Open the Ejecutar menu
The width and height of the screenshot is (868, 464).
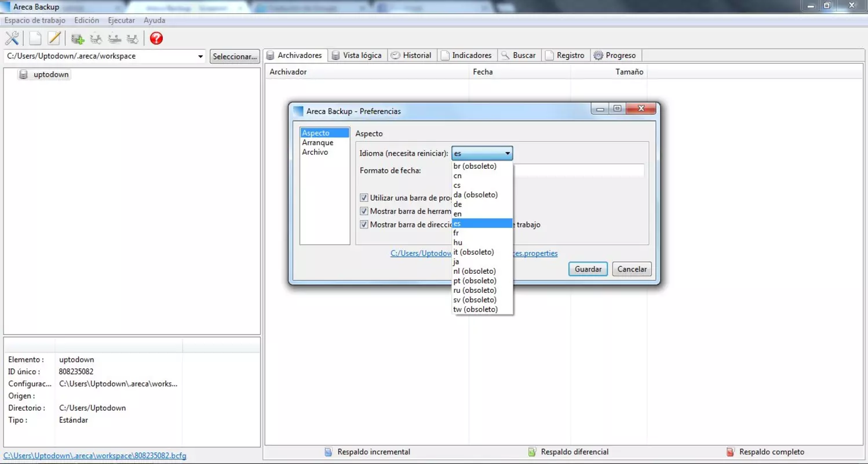[122, 20]
